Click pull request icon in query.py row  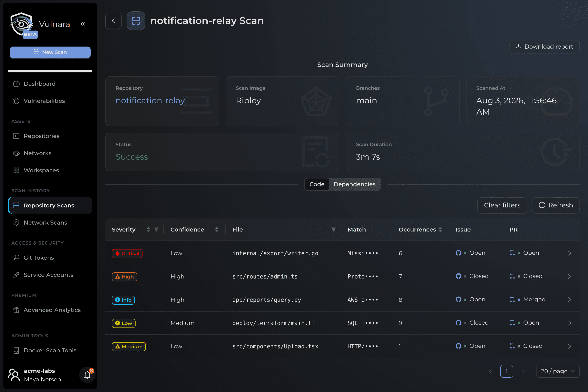pyautogui.click(x=512, y=300)
